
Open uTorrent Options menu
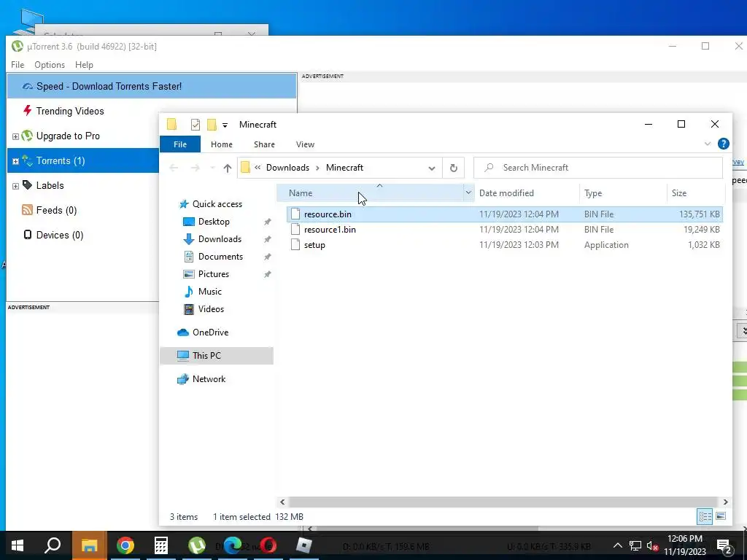(x=50, y=65)
